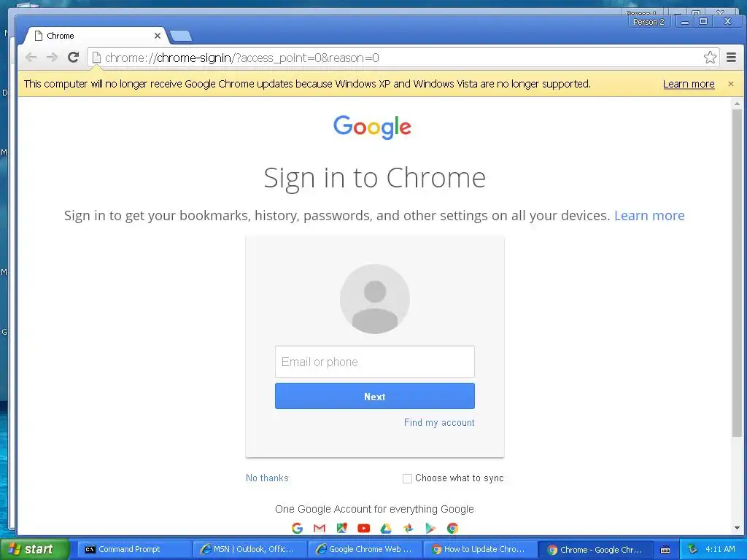Open Learn more link beside sync description

(x=649, y=216)
